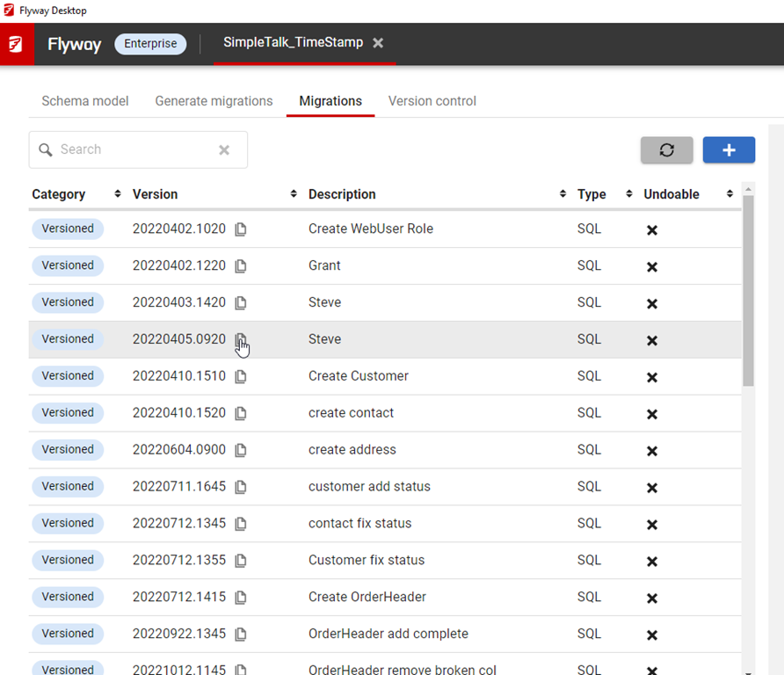Copy version 20220410.1510 with copy icon
This screenshot has width=784, height=675.
click(241, 377)
